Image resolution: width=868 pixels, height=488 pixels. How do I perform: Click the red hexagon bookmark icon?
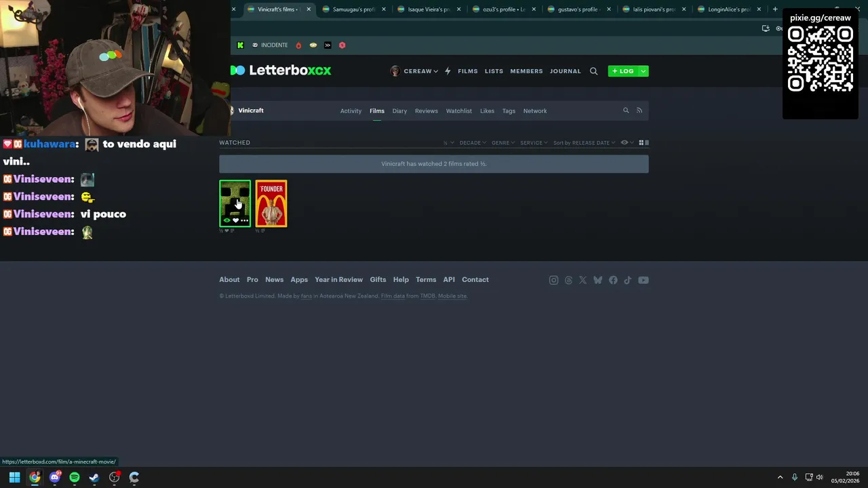342,45
